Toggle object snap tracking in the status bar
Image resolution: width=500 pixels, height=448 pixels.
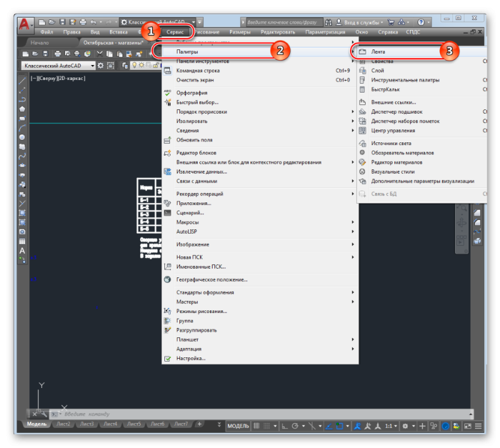pos(329,426)
